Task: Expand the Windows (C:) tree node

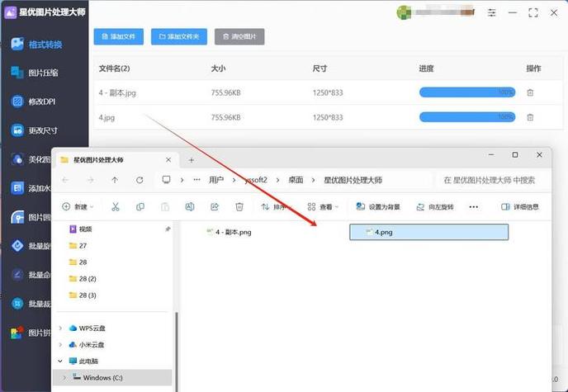Action: pyautogui.click(x=64, y=377)
